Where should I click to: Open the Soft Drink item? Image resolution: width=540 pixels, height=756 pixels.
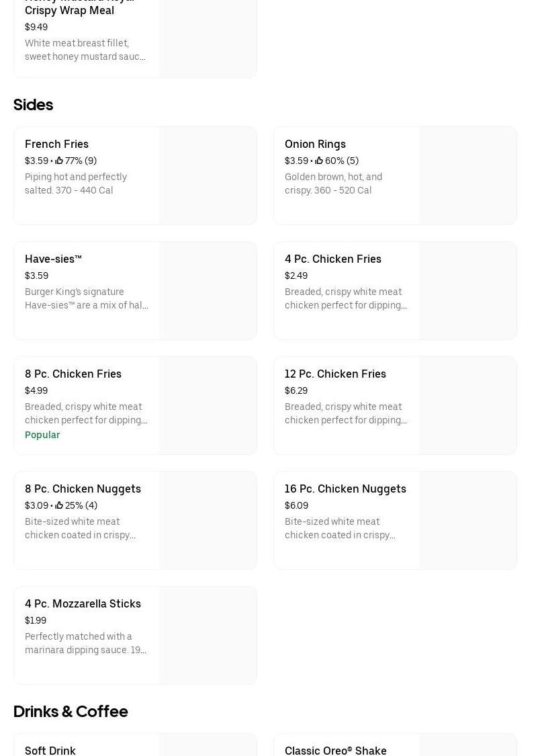(50, 750)
